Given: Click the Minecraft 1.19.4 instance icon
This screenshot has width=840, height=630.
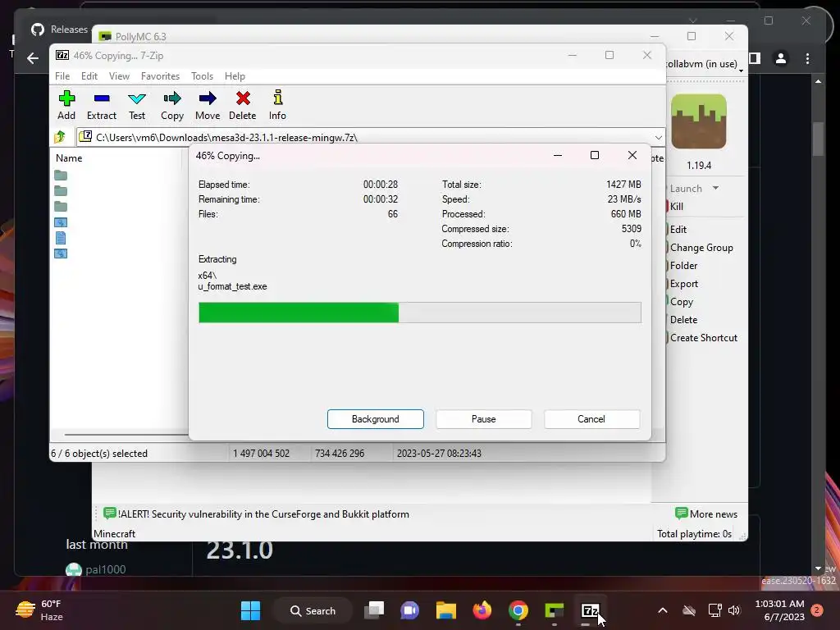Looking at the screenshot, I should pyautogui.click(x=699, y=122).
